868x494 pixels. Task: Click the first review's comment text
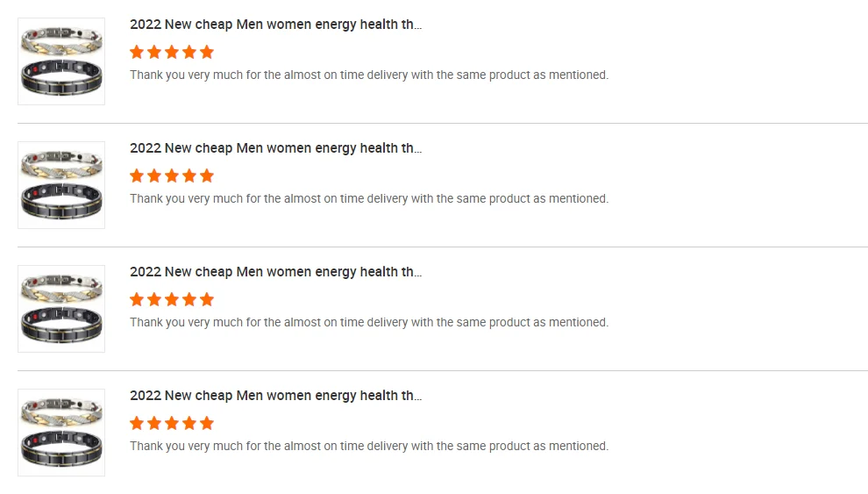click(368, 75)
